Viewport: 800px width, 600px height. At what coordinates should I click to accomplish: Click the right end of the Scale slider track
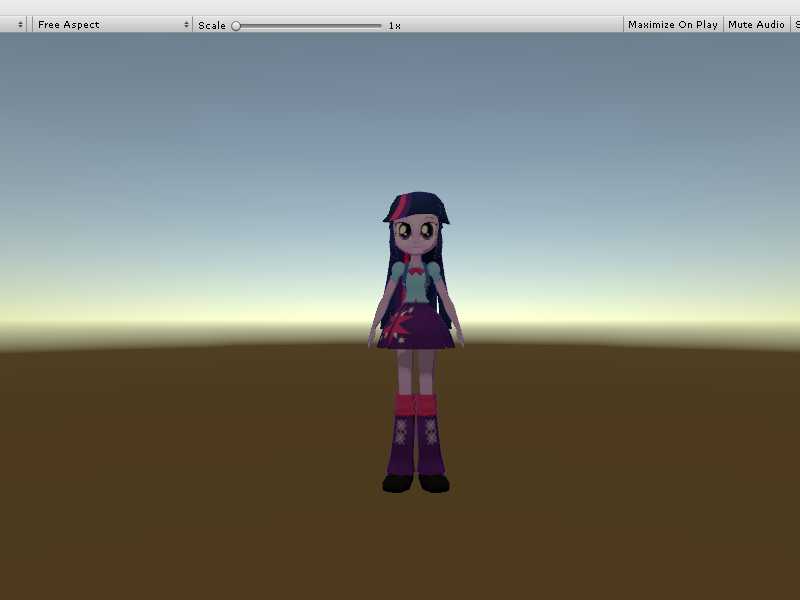click(380, 25)
